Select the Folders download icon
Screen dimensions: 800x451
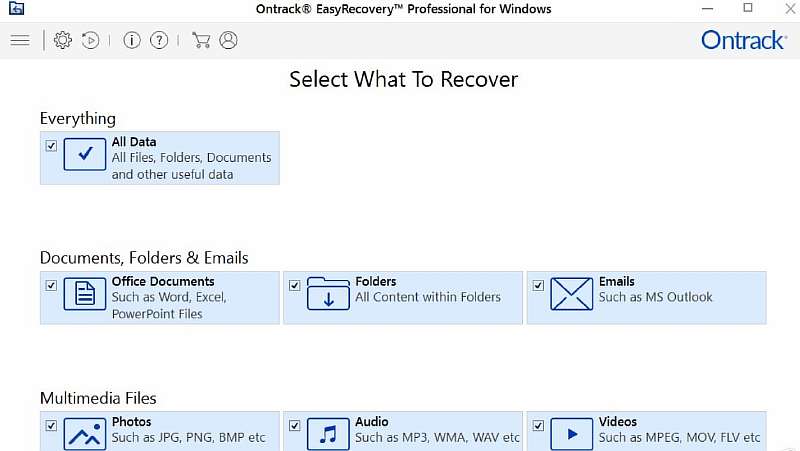(328, 294)
